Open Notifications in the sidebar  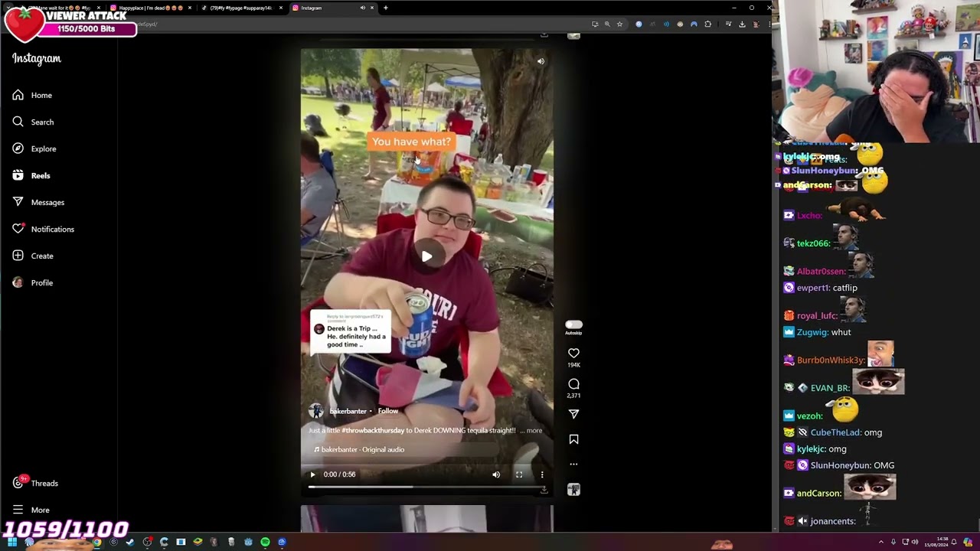52,229
